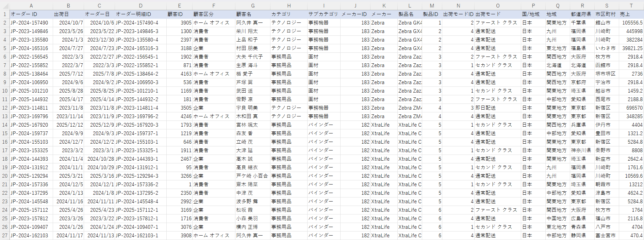Select prefecture cell 広島県
The width and height of the screenshot is (644, 240).
(x=582, y=218)
